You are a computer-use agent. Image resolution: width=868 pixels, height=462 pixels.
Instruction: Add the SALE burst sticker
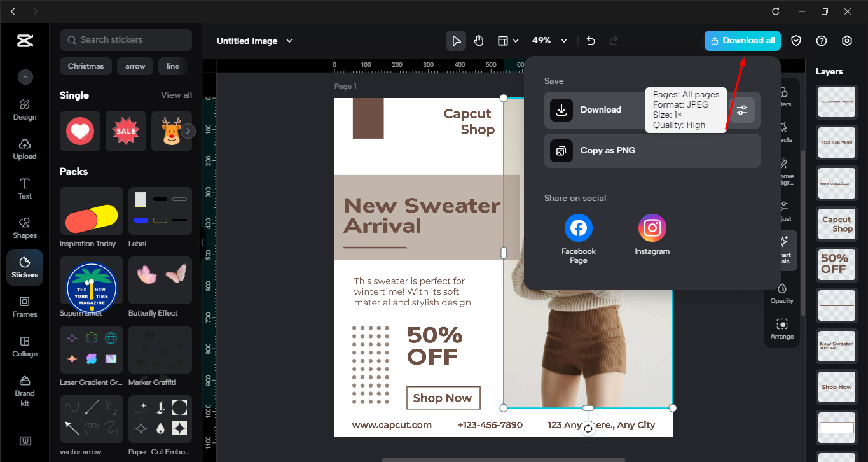pyautogui.click(x=126, y=131)
